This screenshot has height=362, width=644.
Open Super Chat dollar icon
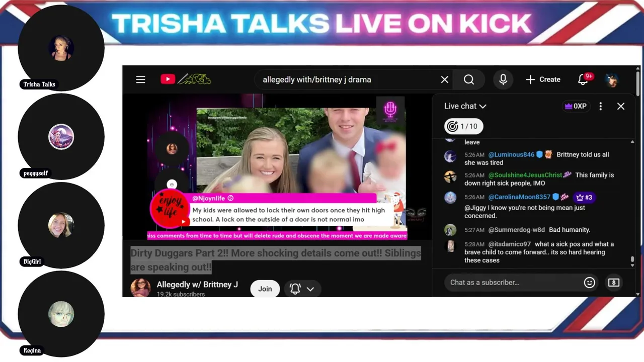click(614, 283)
